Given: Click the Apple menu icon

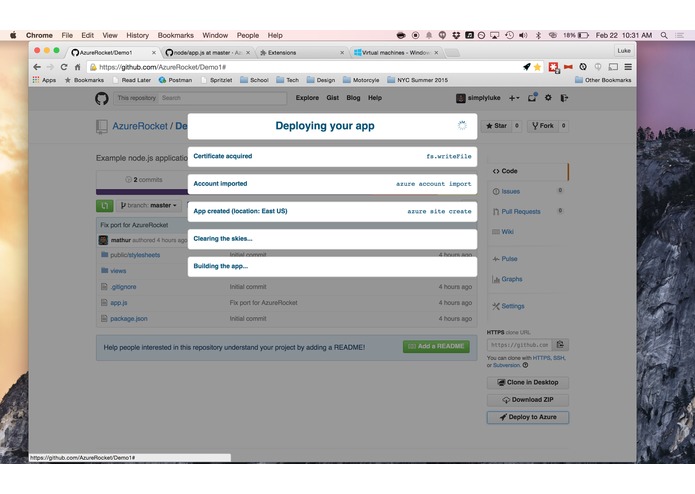Looking at the screenshot, I should 13,35.
